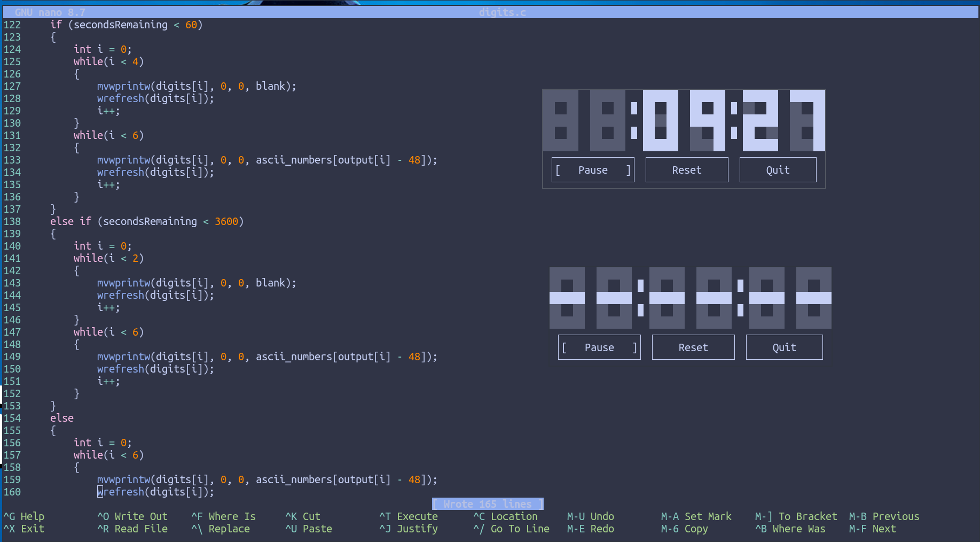Click the M-A Set Mark shortcut
The height and width of the screenshot is (542, 980).
(696, 516)
